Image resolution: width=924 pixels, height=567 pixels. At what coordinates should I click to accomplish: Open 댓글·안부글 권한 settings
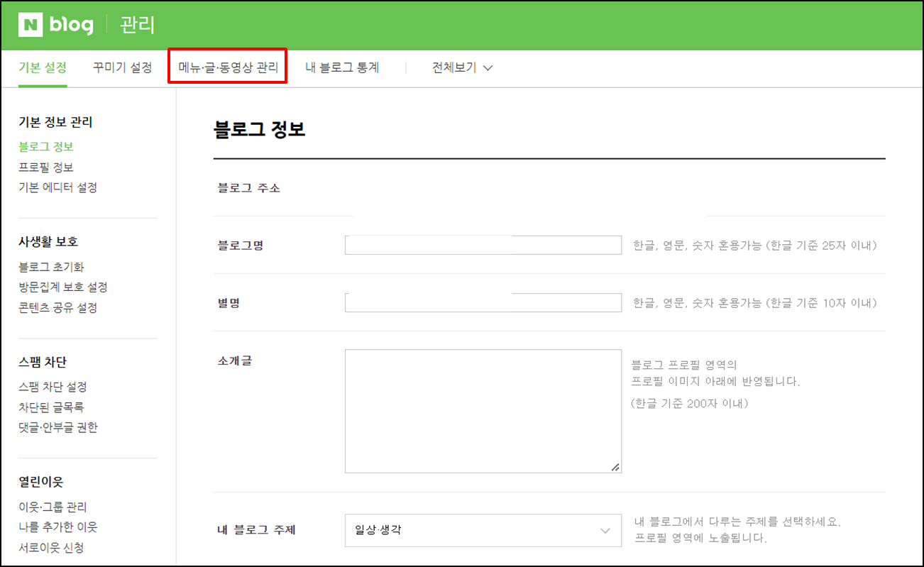tap(57, 428)
